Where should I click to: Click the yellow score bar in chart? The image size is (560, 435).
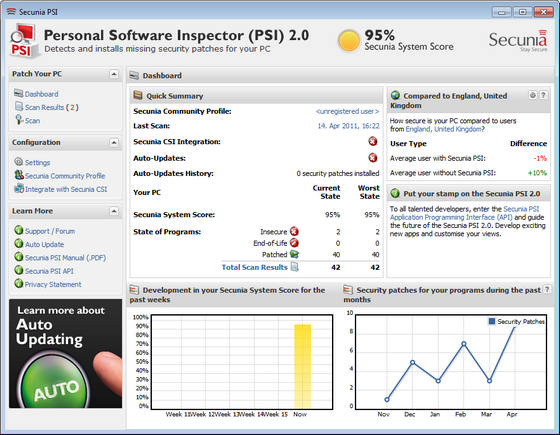(x=302, y=367)
